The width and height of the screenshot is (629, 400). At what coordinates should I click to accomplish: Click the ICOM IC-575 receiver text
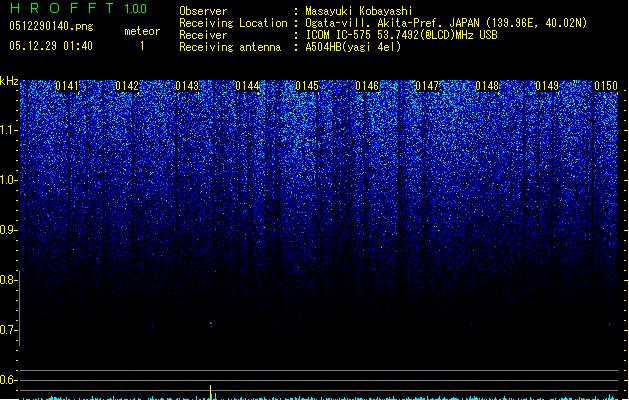coord(401,35)
